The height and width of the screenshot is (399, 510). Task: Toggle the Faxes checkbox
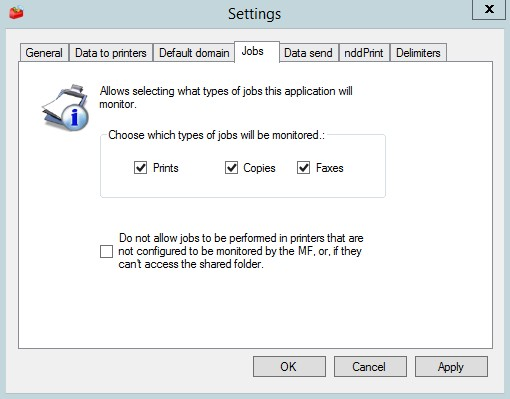(x=303, y=168)
